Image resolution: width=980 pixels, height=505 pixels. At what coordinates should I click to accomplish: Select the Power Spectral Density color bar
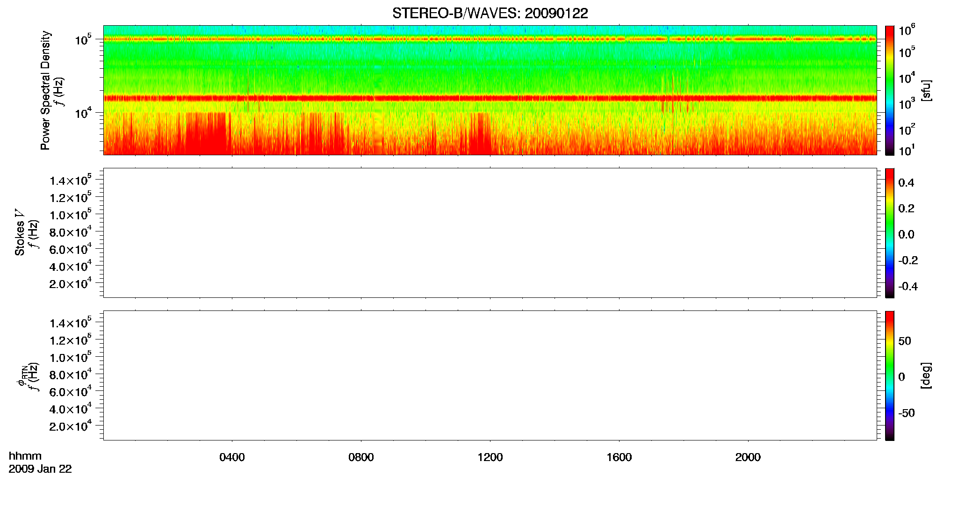(890, 90)
